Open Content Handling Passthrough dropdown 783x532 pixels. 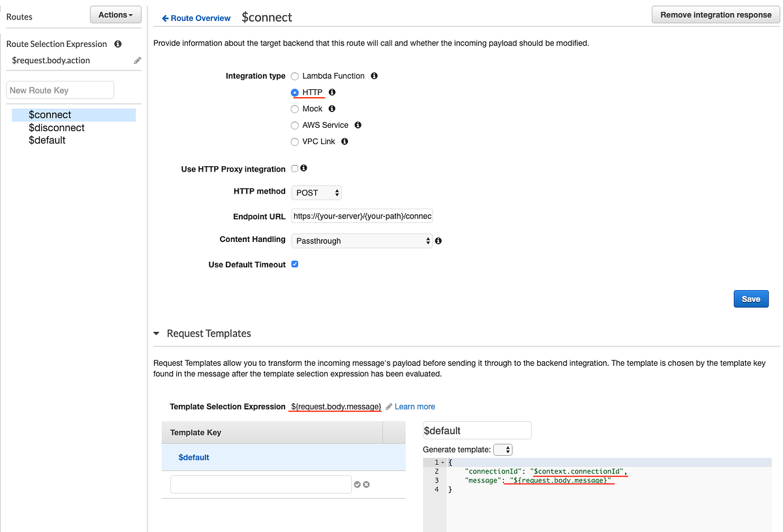coord(362,241)
